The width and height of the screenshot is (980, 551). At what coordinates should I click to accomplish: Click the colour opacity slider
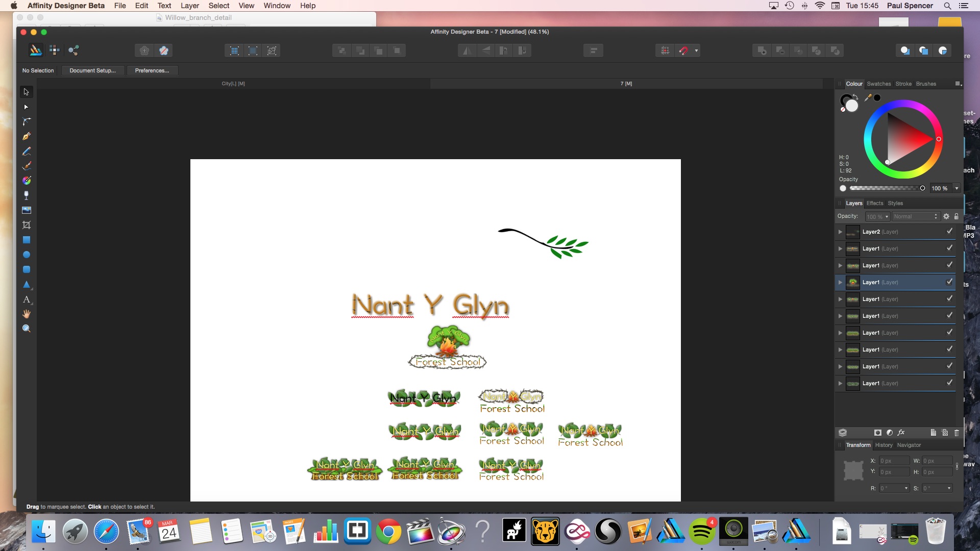886,188
